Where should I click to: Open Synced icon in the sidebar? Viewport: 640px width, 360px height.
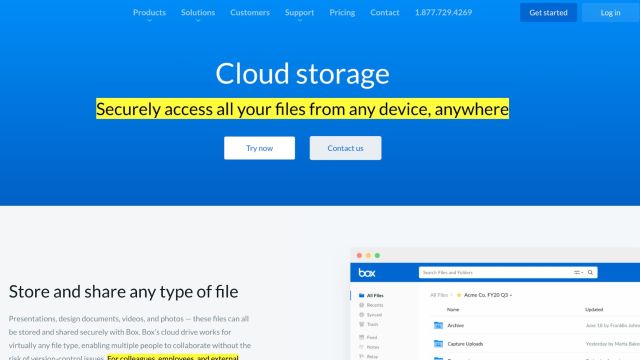361,315
